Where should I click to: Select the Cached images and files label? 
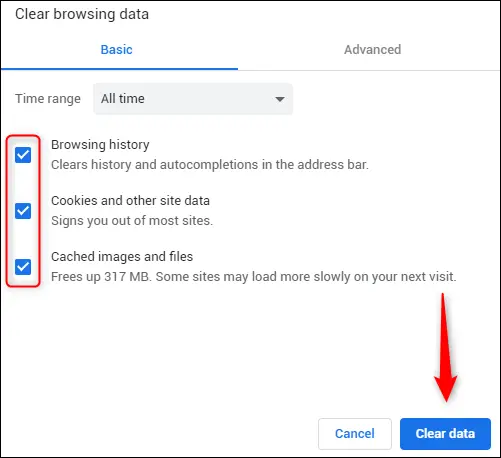(122, 257)
